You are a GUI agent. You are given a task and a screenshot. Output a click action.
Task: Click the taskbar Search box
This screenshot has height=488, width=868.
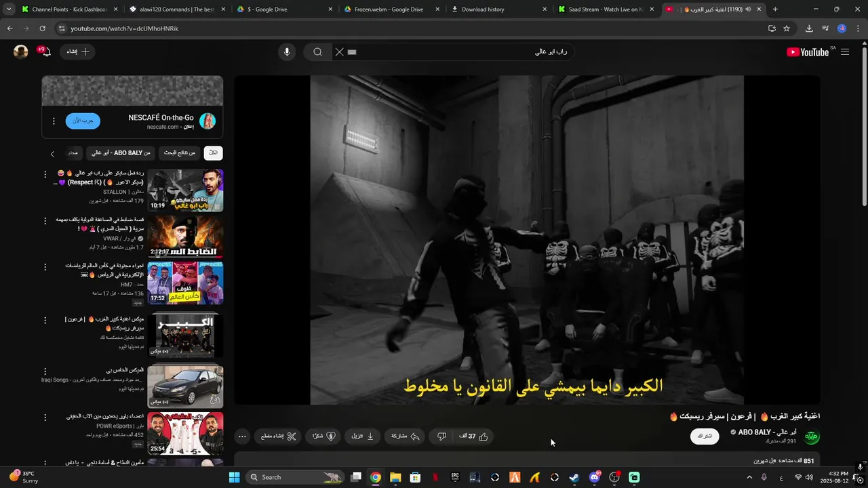[295, 477]
